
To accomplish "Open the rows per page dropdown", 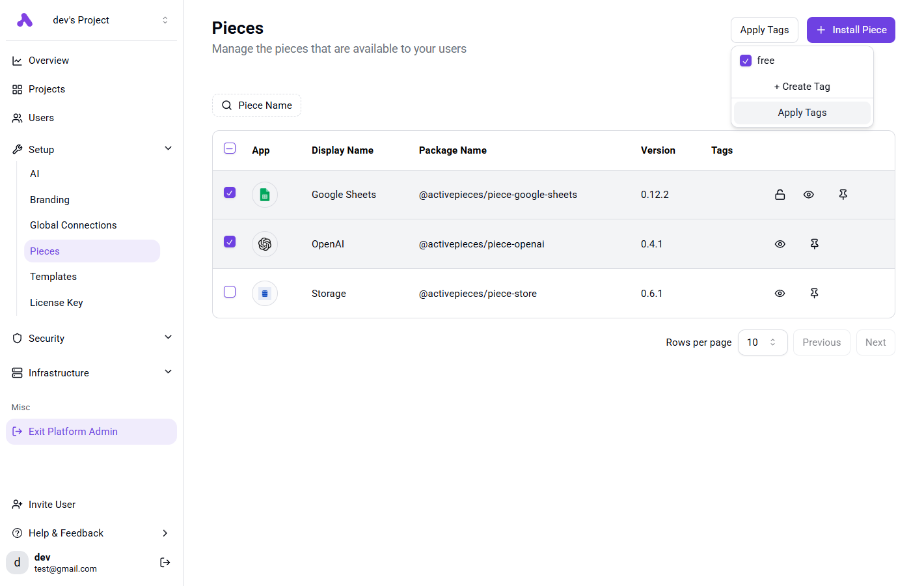I will 762,342.
